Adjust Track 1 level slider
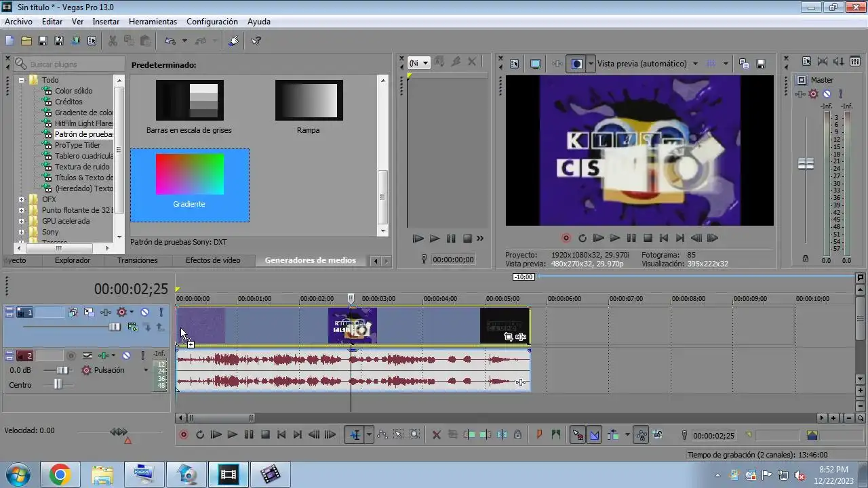 point(115,327)
